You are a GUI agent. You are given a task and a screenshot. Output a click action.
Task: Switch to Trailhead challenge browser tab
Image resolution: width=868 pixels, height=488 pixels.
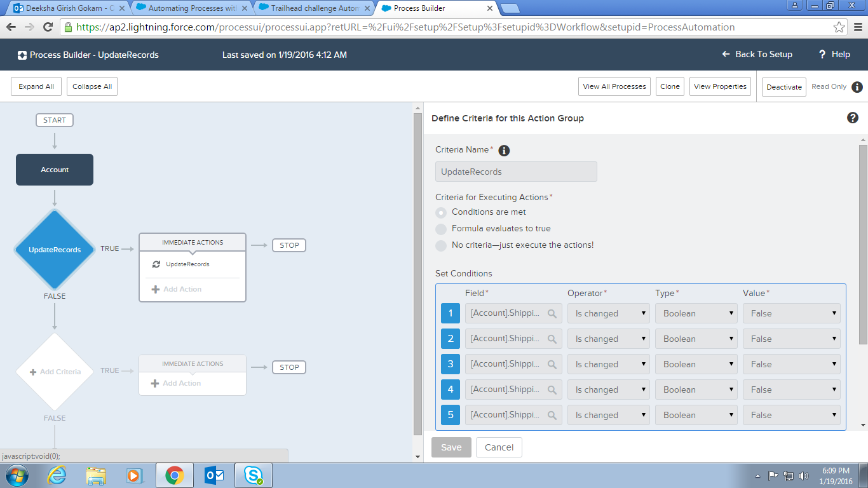(313, 9)
